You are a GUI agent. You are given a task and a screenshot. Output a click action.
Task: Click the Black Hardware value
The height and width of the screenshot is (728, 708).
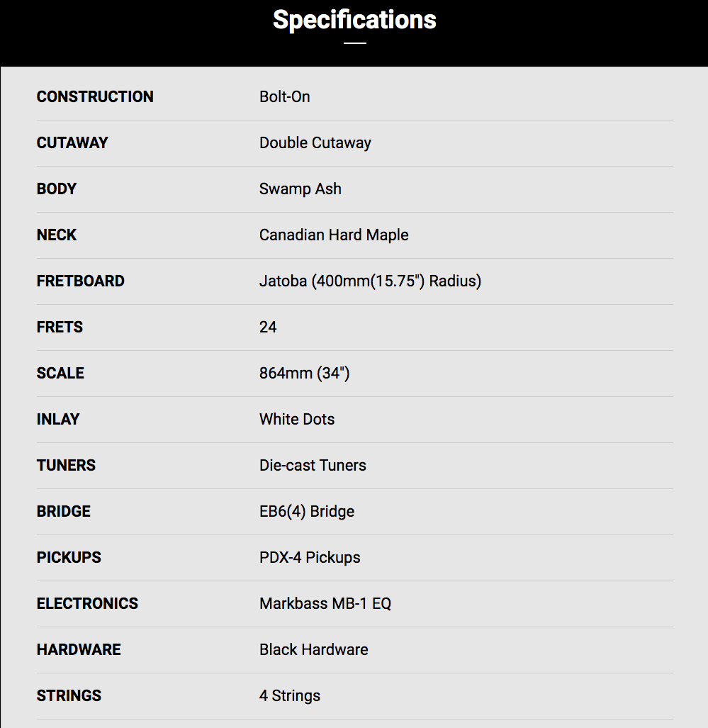click(x=314, y=649)
